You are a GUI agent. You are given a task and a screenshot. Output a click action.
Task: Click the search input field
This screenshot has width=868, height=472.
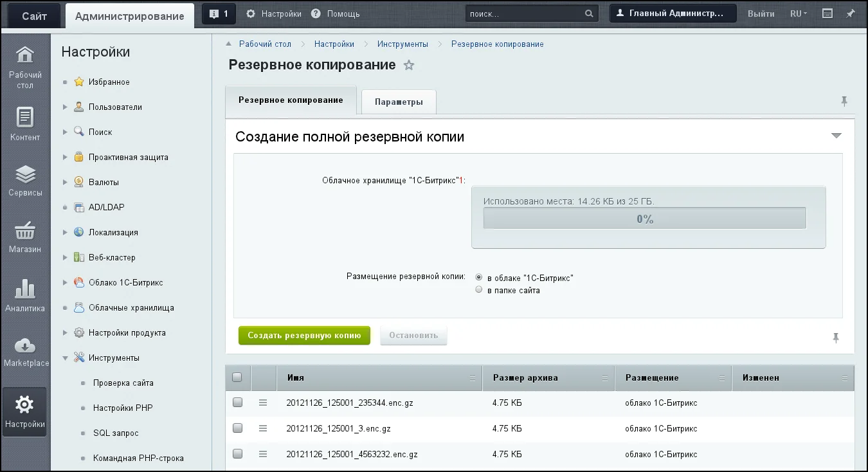point(524,14)
